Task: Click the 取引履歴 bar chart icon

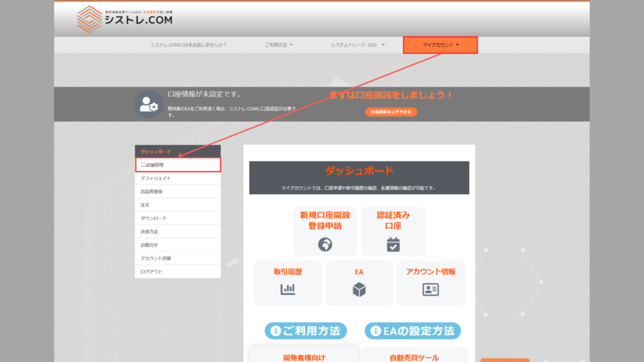Action: [x=287, y=289]
